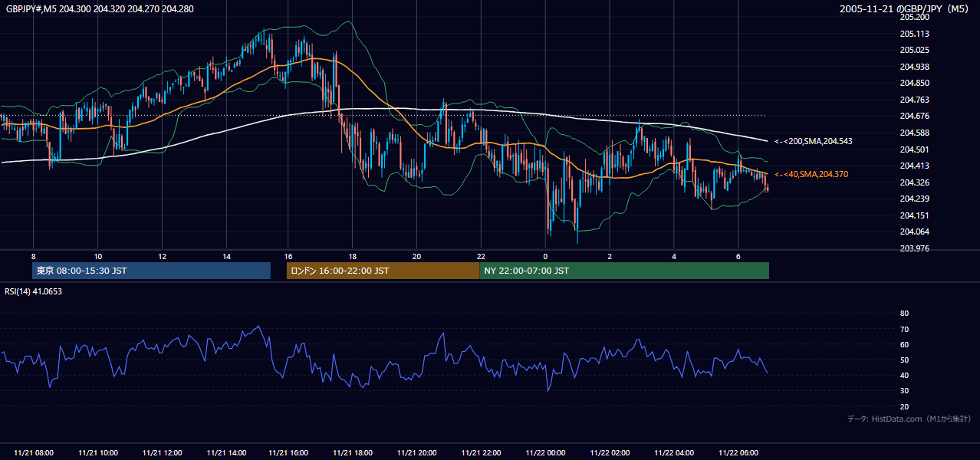Click the RSI 30 level label
This screenshot has height=460, width=980.
(x=904, y=391)
